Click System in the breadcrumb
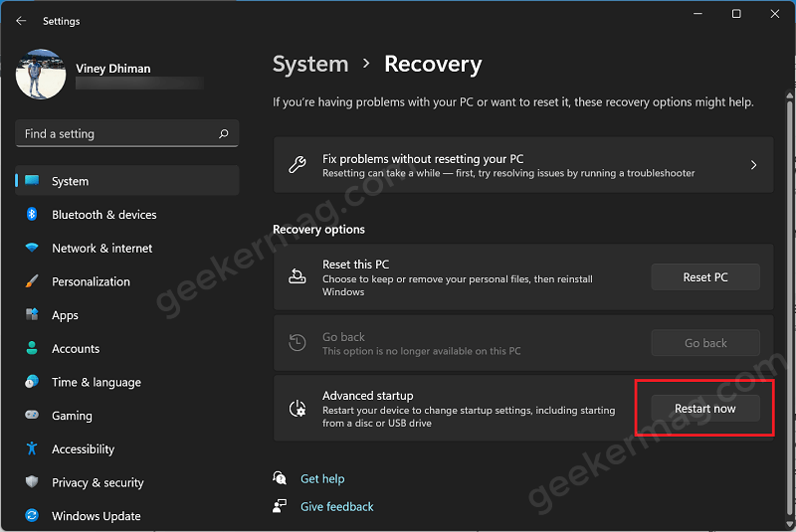This screenshot has height=532, width=796. click(310, 65)
